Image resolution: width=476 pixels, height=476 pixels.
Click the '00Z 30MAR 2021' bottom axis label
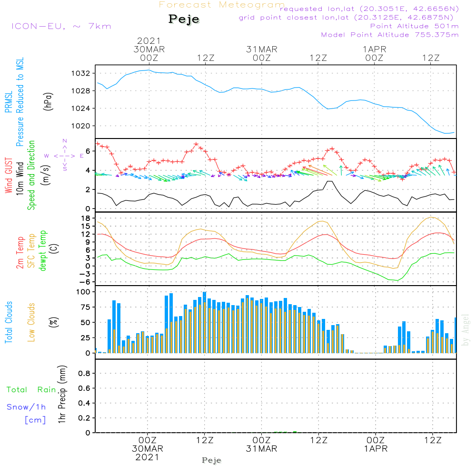[148, 449]
